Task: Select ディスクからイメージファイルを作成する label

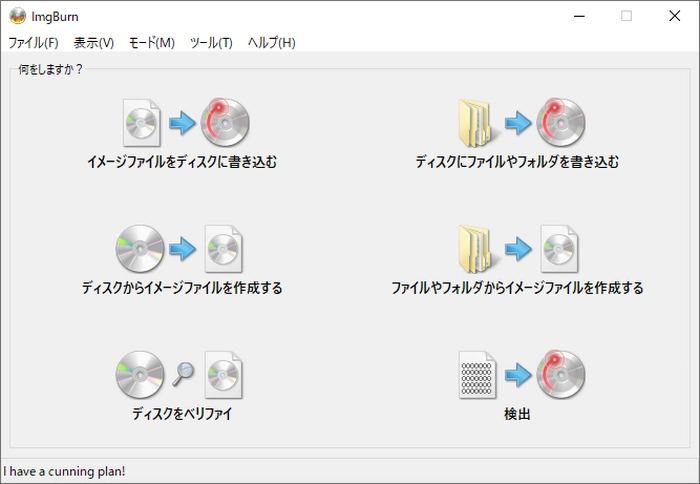Action: [182, 288]
